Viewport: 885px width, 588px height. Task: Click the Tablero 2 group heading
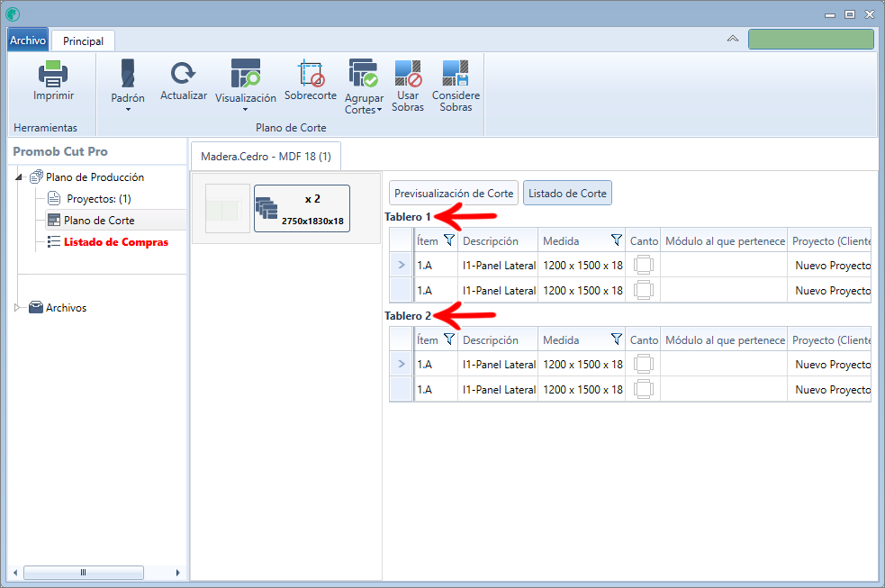point(408,315)
